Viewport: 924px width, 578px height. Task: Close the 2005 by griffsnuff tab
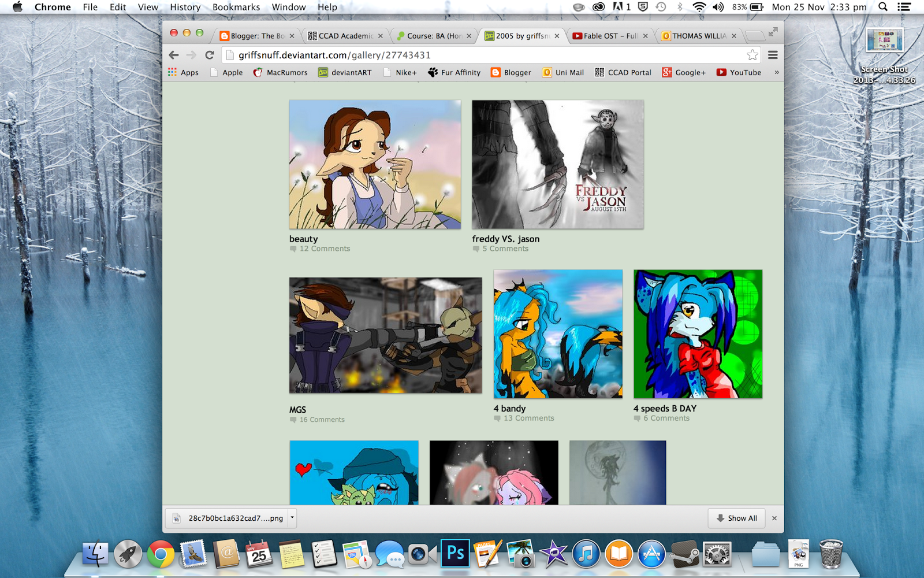click(x=557, y=36)
